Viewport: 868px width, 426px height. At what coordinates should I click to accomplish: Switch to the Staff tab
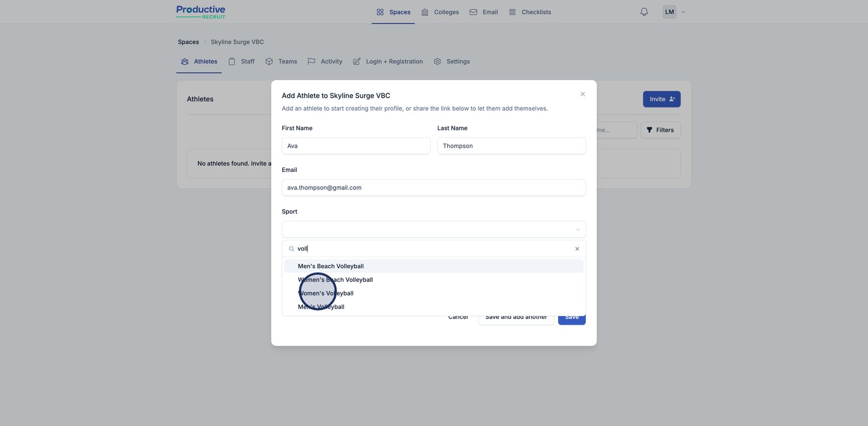coord(241,62)
